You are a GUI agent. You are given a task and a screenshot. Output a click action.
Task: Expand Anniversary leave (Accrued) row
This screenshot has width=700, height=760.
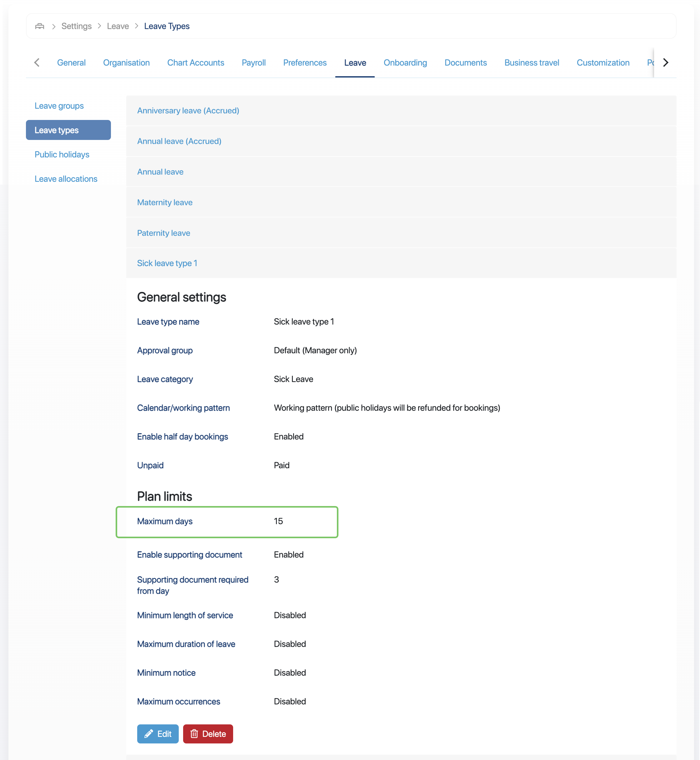coord(188,111)
